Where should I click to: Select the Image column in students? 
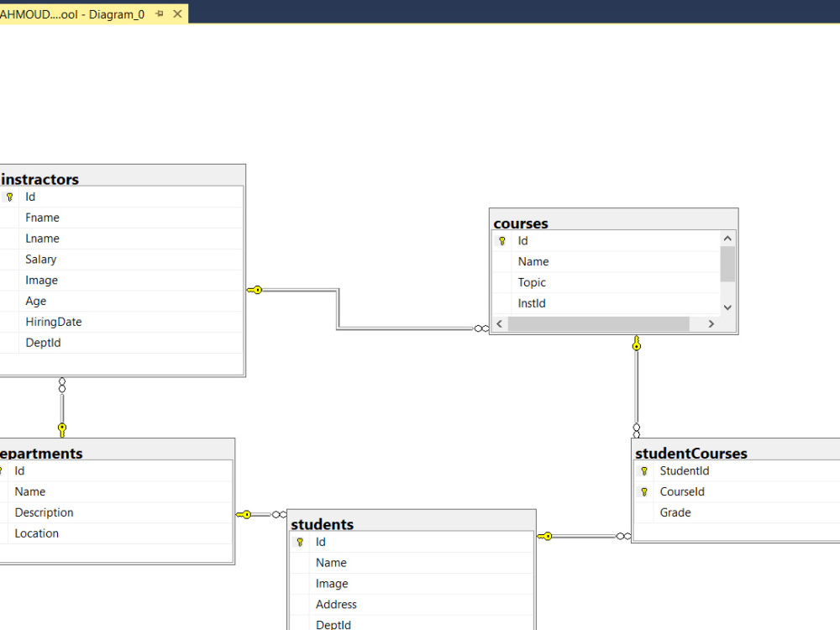pos(412,584)
